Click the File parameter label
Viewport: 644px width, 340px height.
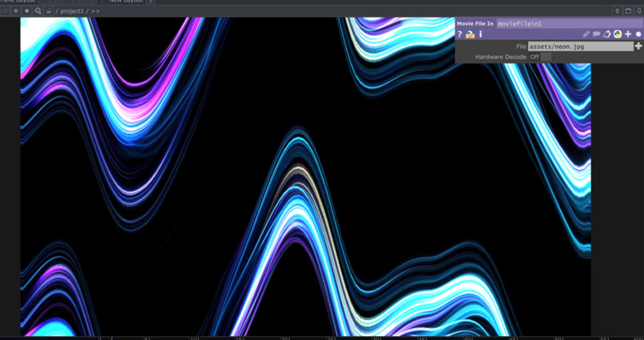point(521,46)
